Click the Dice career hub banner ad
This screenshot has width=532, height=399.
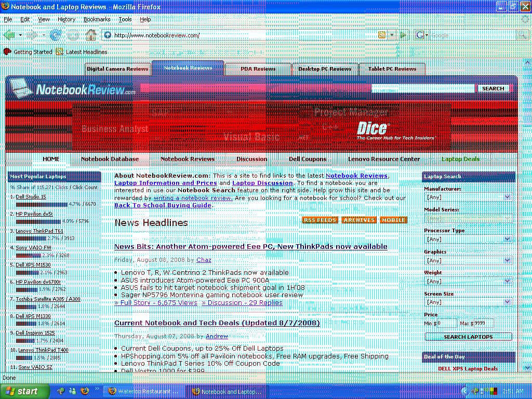261,127
